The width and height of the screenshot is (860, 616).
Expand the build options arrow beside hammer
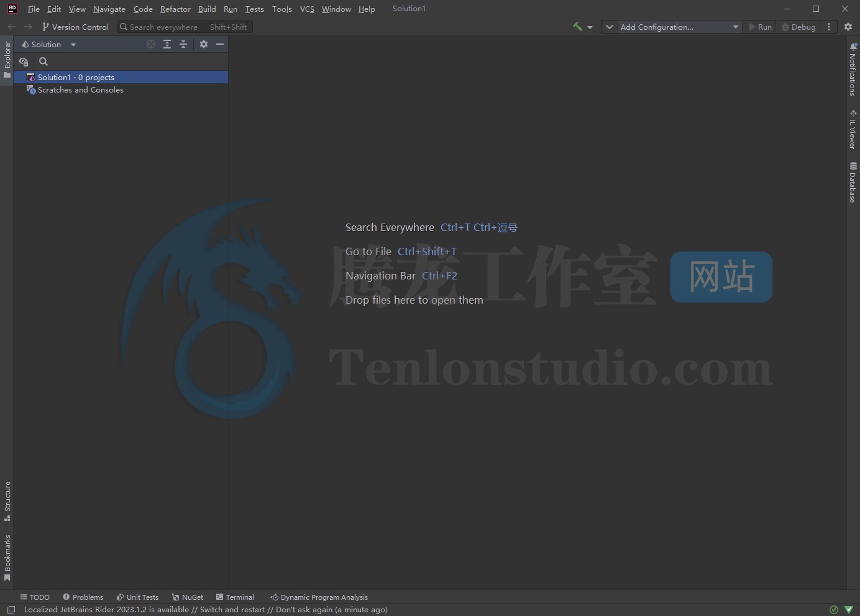[x=590, y=27]
